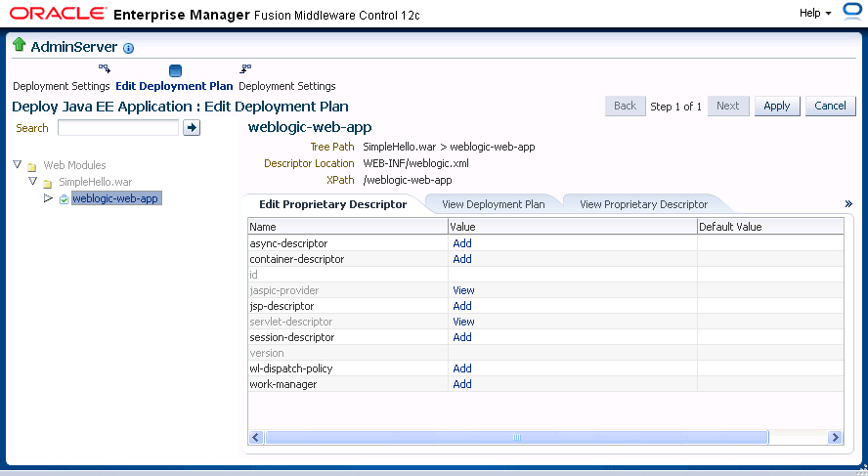Click the last Deployment Settings train step icon

(245, 68)
